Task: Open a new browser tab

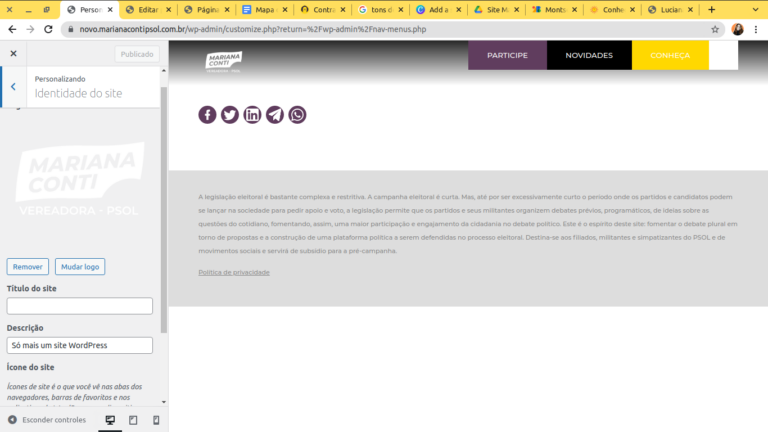Action: click(x=712, y=9)
